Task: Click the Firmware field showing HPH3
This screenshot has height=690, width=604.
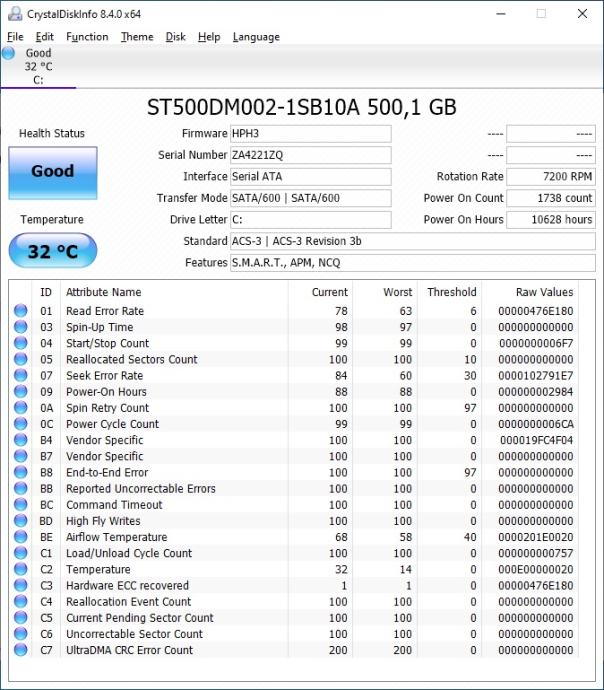Action: point(311,133)
